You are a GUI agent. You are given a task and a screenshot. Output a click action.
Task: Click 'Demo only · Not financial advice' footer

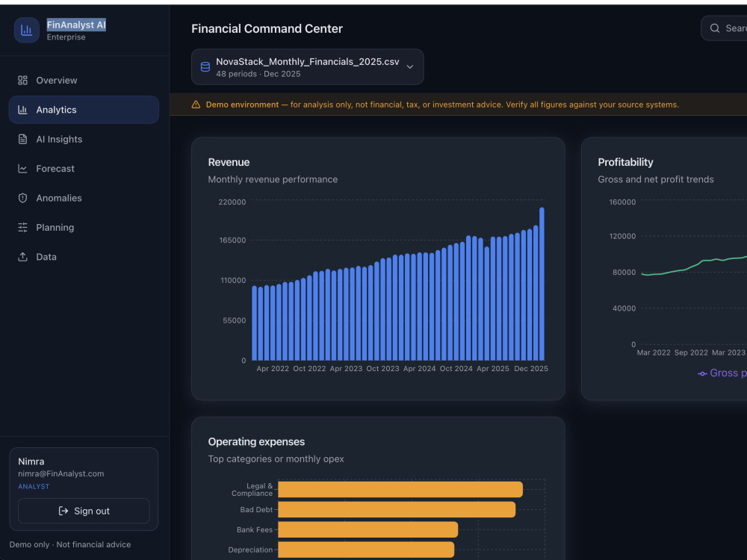tap(70, 544)
